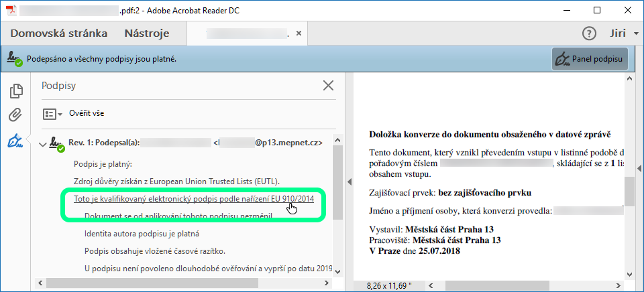
Task: Select 'U podpisu není povoleno dlouhodobé ověřování' line
Action: coord(208,269)
